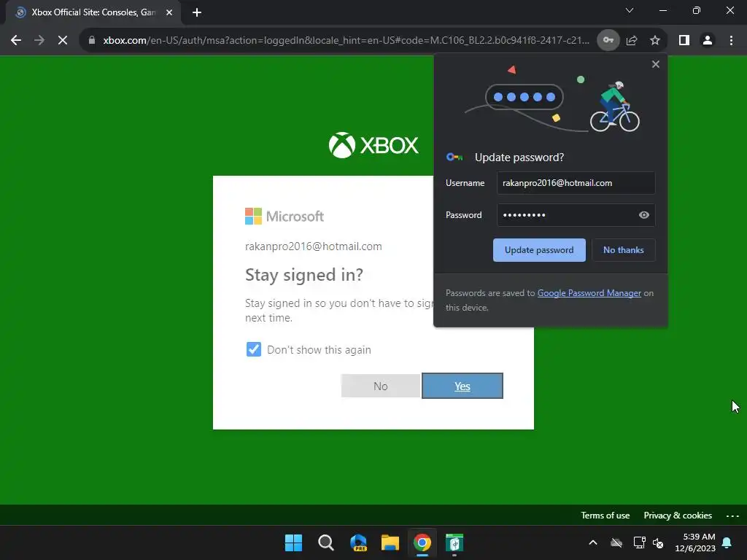Viewport: 747px width, 560px height.
Task: Click the Chrome taskbar icon
Action: 422,542
